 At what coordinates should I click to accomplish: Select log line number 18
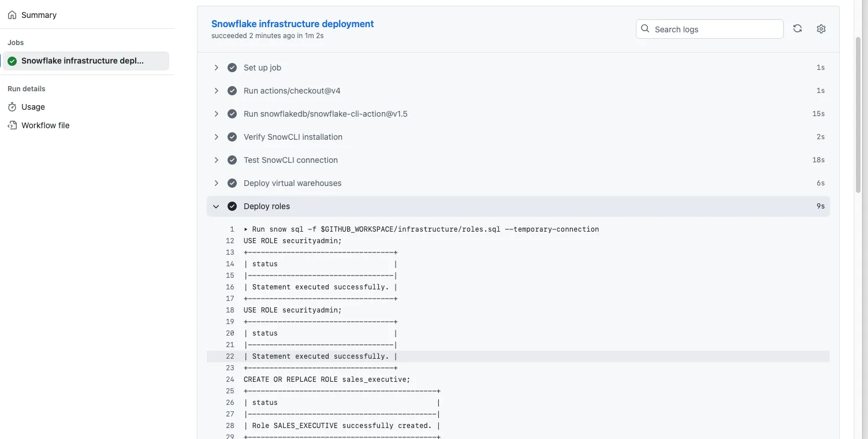[x=230, y=310]
